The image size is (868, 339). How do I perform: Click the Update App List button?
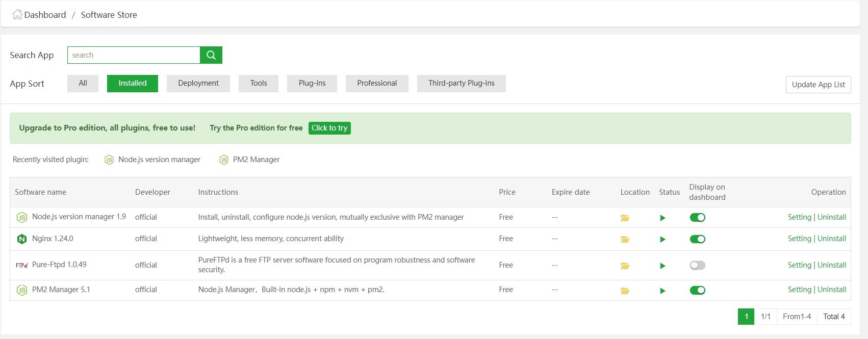click(x=818, y=85)
